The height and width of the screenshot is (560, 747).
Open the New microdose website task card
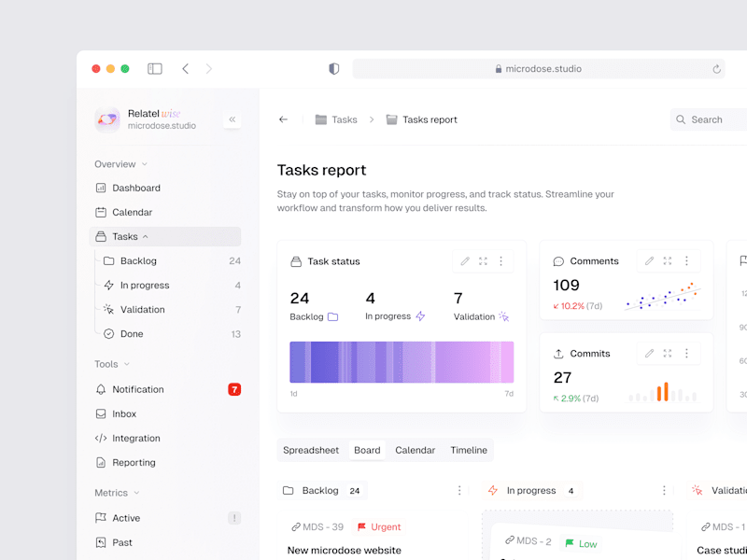(x=372, y=536)
